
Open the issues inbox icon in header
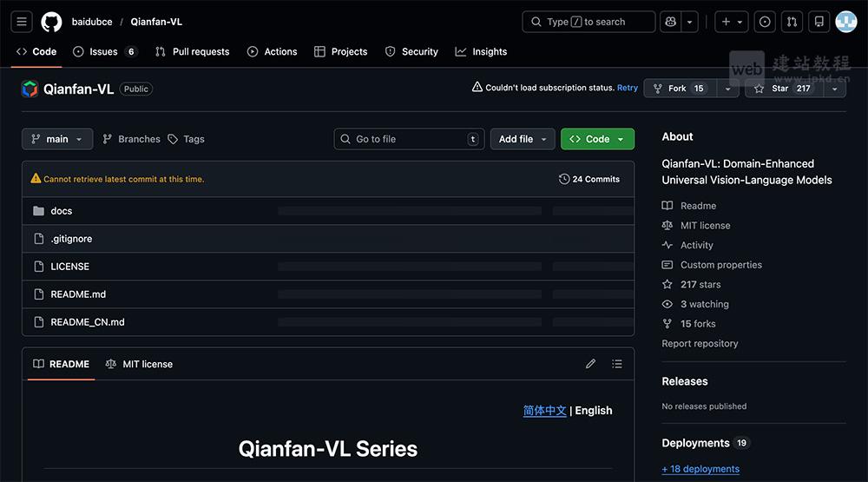pos(765,22)
